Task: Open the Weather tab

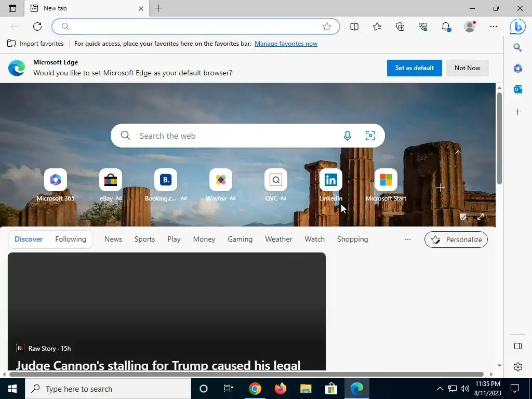Action: tap(278, 239)
